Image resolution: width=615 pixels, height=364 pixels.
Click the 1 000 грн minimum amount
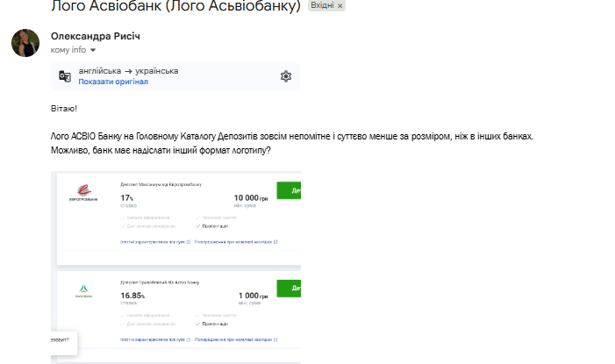253,296
